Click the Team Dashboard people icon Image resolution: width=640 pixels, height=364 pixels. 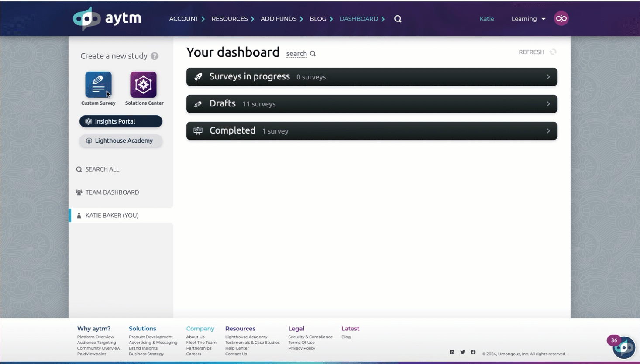coord(79,192)
